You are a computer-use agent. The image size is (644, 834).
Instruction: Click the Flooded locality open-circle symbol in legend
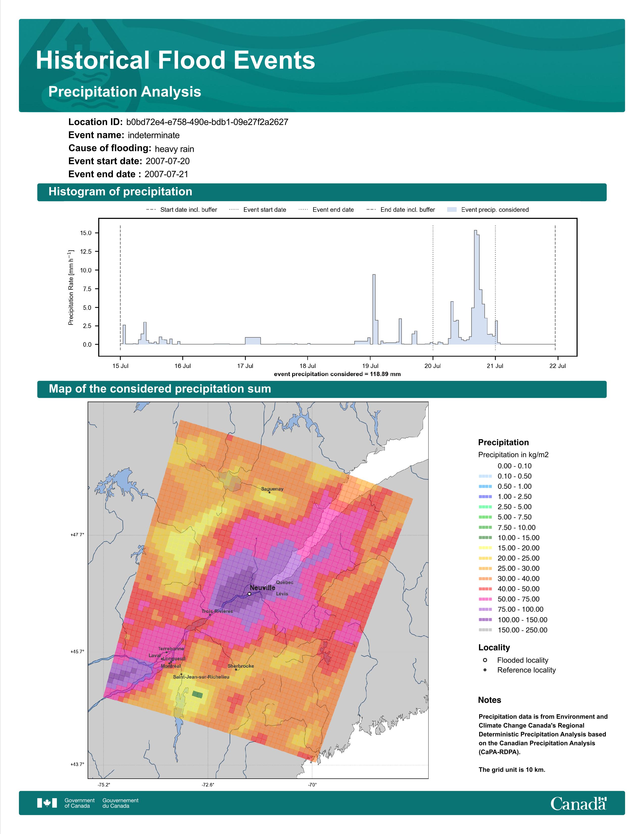click(485, 660)
